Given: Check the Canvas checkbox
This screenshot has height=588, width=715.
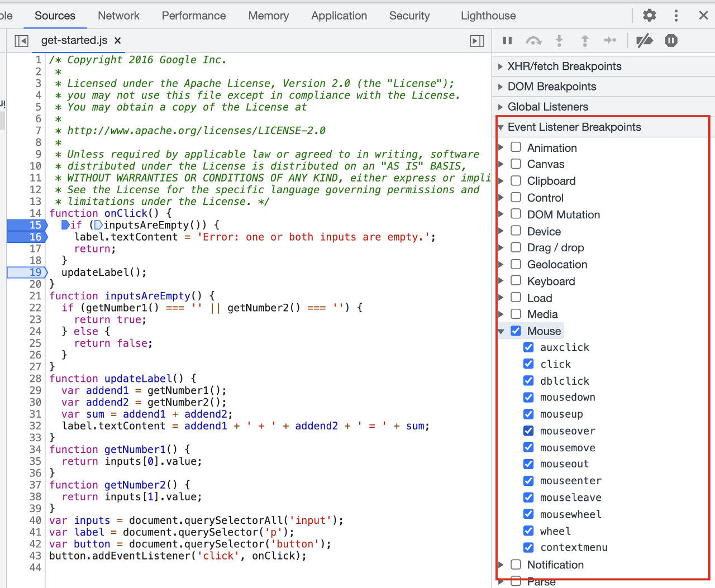Looking at the screenshot, I should click(516, 164).
